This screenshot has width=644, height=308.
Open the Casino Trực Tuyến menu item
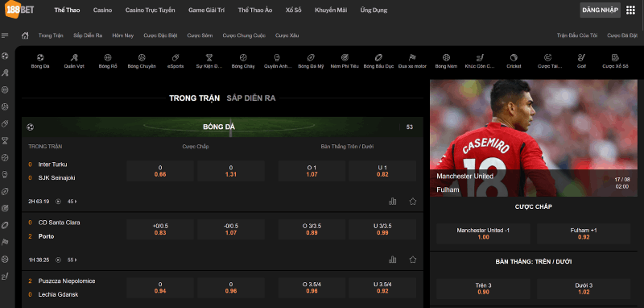[150, 10]
